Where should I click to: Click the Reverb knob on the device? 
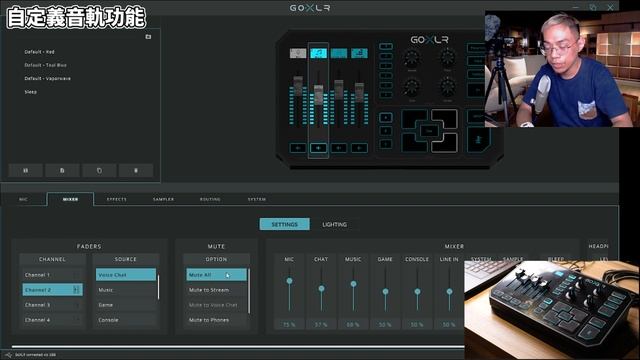(x=412, y=59)
